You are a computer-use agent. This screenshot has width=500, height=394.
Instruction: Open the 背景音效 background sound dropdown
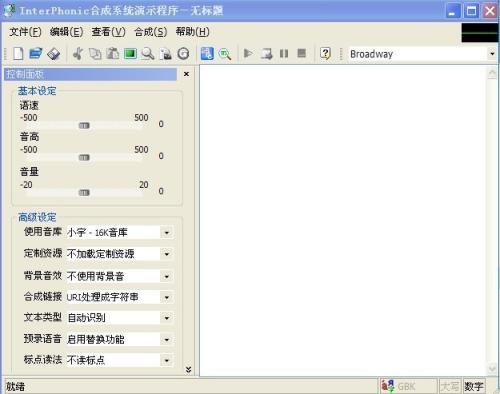coord(167,276)
